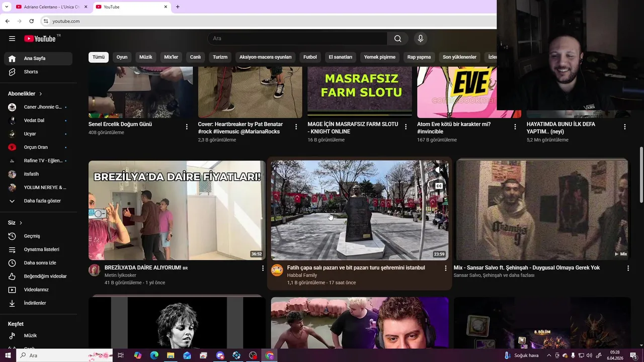
Task: Open Windows Start menu
Action: [x=8, y=355]
